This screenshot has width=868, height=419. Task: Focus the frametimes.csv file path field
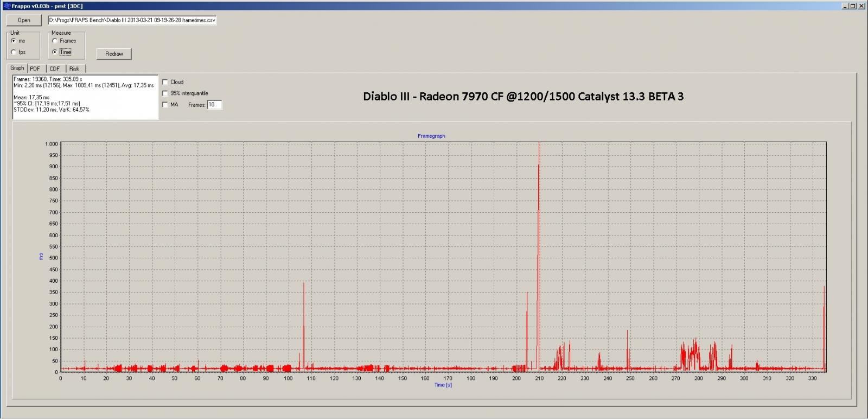pos(132,20)
